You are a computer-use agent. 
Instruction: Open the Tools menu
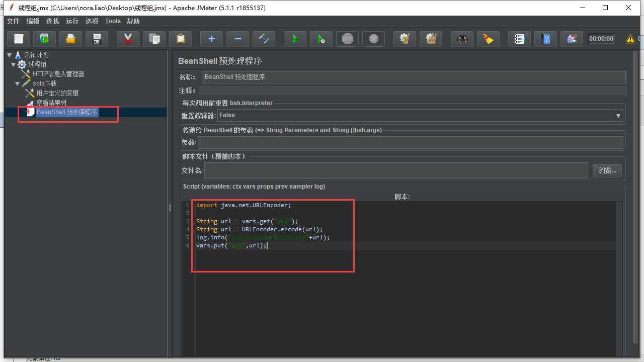click(x=113, y=21)
